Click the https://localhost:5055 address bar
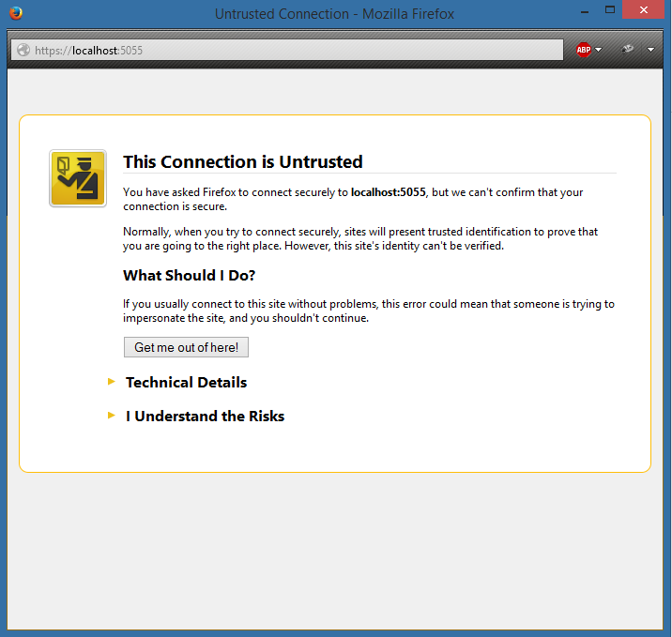 (286, 50)
